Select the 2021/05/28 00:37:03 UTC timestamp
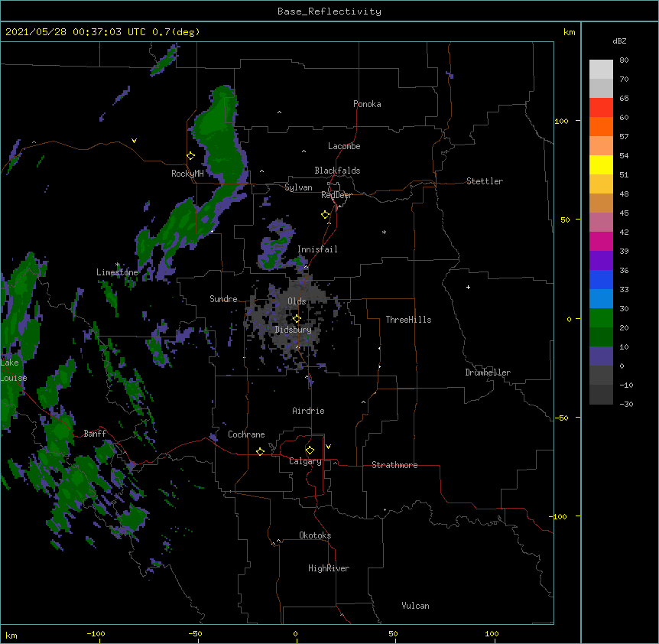This screenshot has height=644, width=659. (x=76, y=32)
